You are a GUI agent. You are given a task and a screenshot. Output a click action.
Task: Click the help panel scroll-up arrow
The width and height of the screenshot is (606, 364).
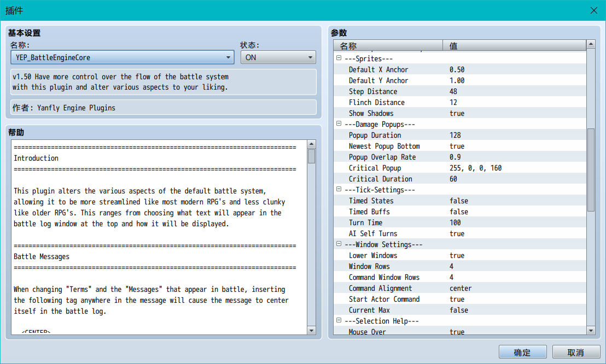(312, 144)
